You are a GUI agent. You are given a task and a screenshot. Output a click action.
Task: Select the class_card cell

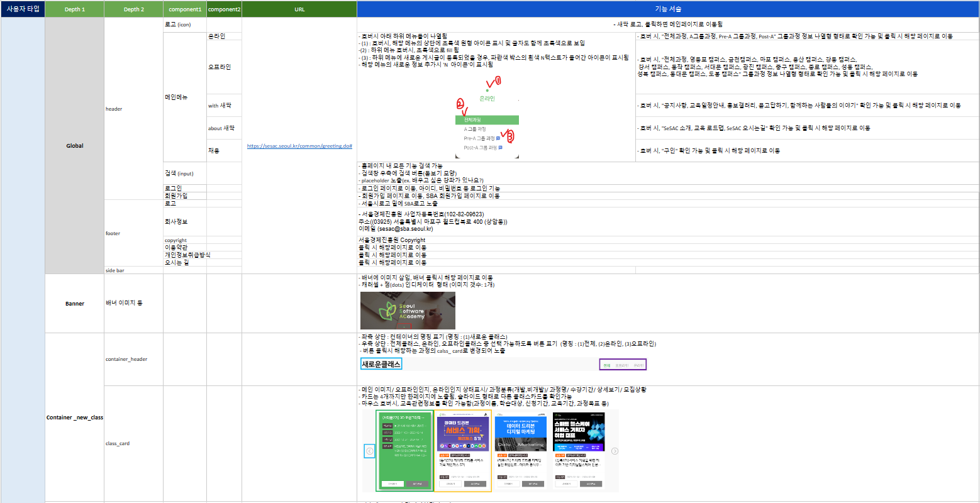[x=134, y=443]
